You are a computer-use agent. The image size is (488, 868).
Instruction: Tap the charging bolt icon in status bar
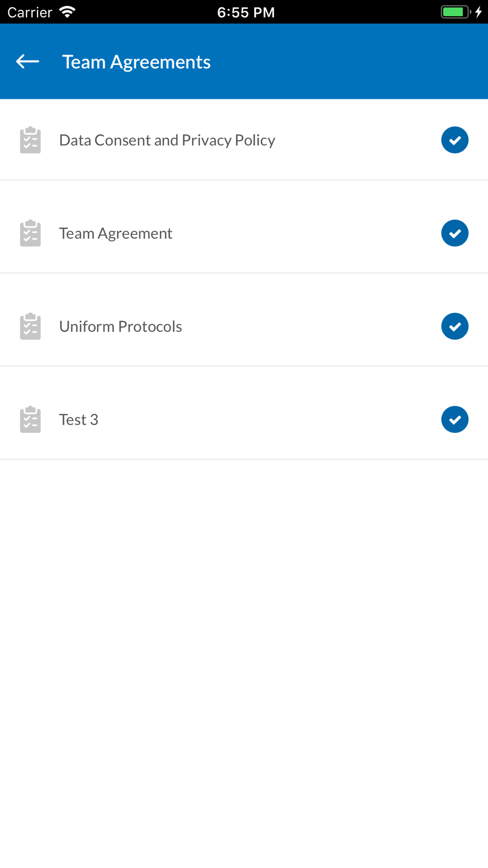(479, 12)
